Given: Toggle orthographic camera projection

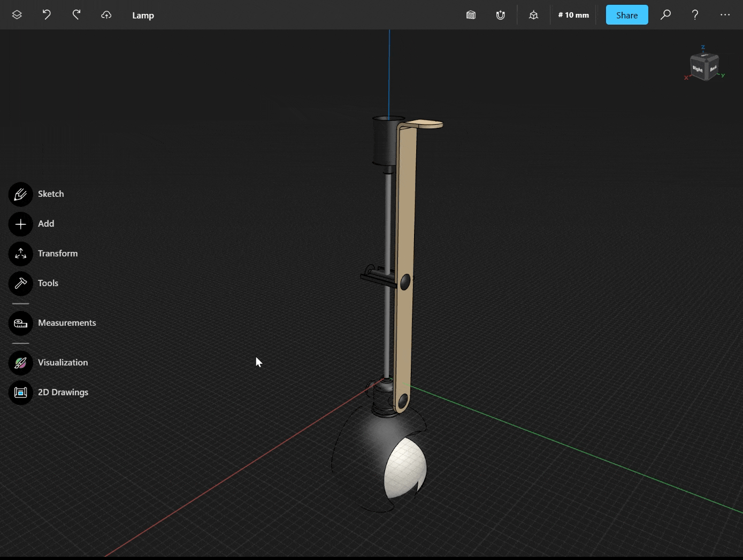Looking at the screenshot, I should [x=533, y=15].
